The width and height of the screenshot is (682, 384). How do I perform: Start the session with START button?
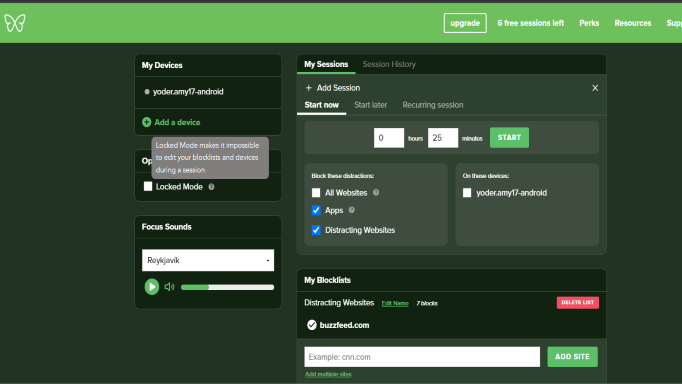tap(509, 137)
